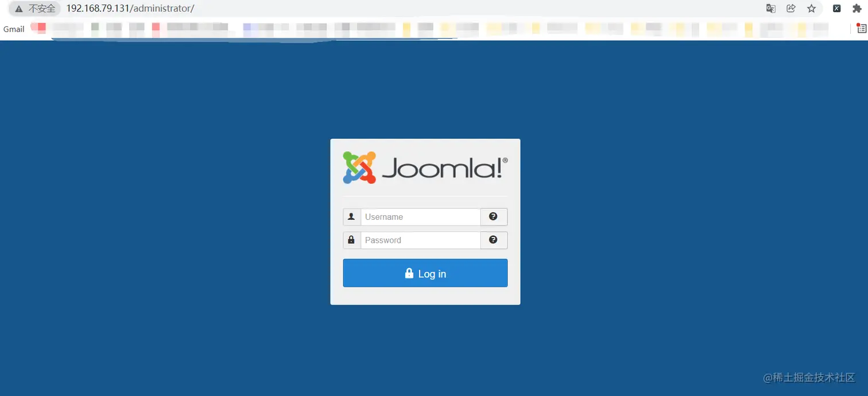Click the Password input field
Viewport: 868px width, 396px height.
pos(420,240)
